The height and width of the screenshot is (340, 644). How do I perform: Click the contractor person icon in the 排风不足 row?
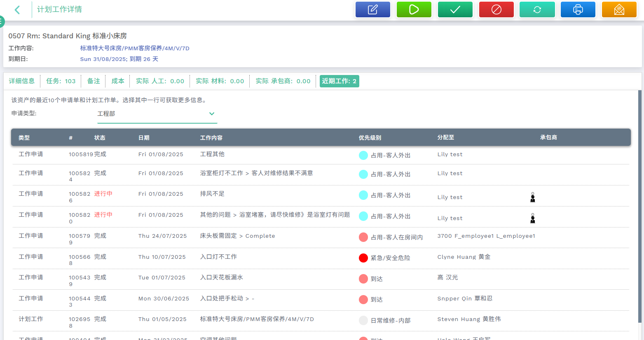533,197
